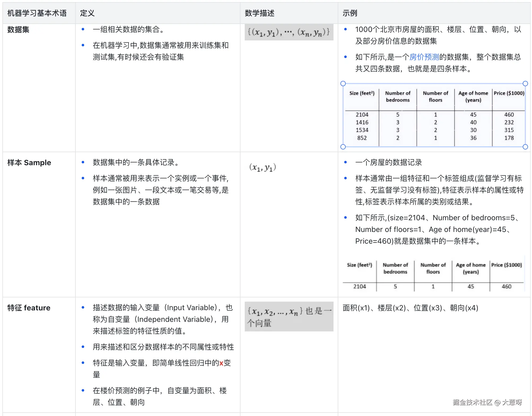Click the 示例 column header
Viewport: 532px width, 416px height.
pos(350,13)
